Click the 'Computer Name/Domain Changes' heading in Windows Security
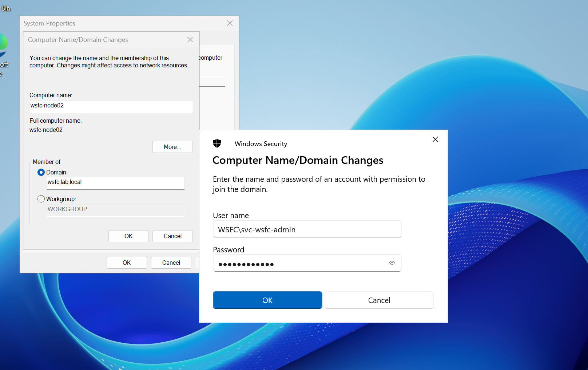Viewport: 588px width, 370px height. (298, 160)
